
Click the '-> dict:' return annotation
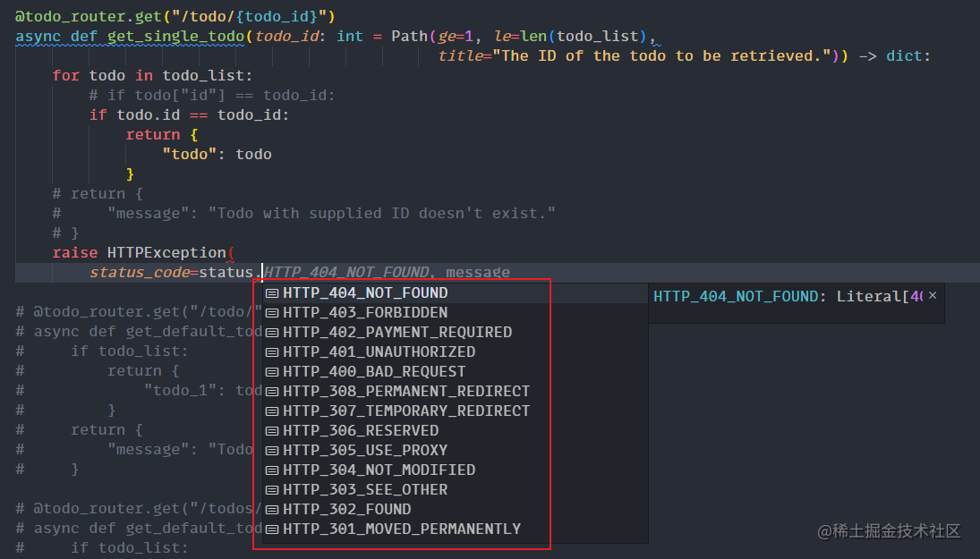(895, 56)
